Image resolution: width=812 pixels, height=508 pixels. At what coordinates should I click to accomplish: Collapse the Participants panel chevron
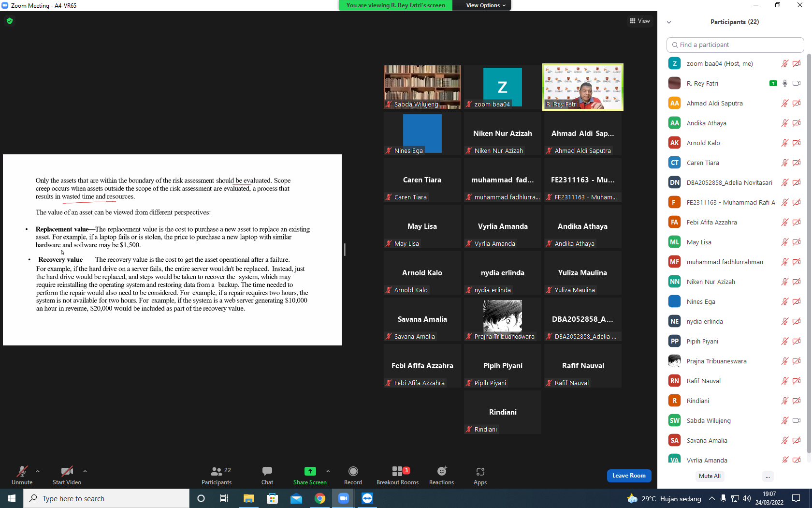(669, 22)
